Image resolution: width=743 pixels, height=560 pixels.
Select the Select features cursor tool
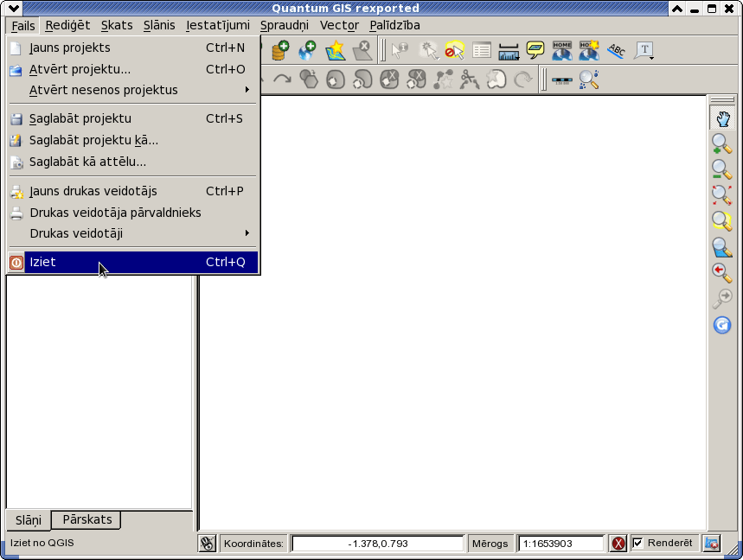428,50
